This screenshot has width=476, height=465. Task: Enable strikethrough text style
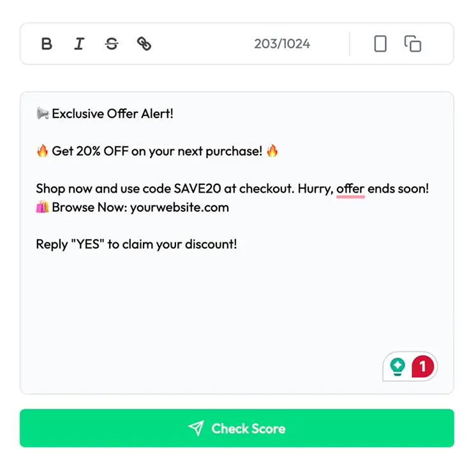pyautogui.click(x=112, y=44)
